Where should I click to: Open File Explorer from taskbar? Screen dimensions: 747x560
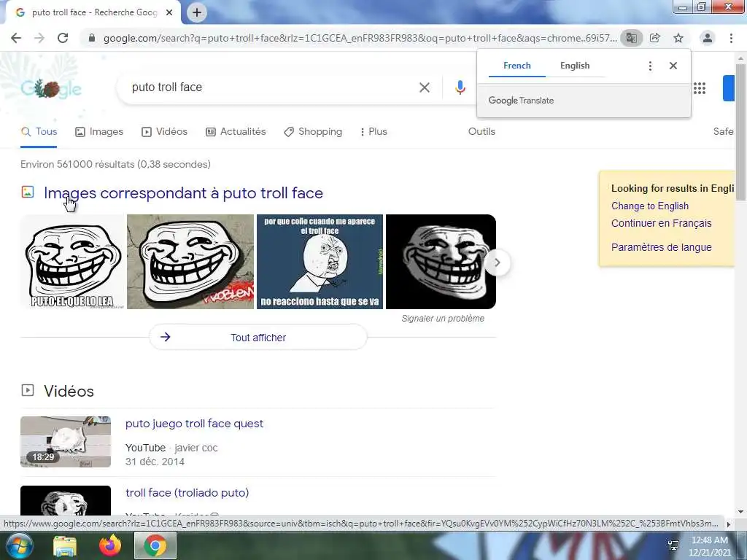click(65, 546)
